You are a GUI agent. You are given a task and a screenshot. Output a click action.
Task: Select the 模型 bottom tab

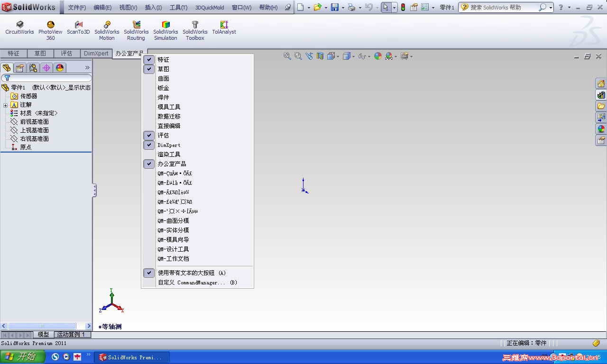click(43, 335)
